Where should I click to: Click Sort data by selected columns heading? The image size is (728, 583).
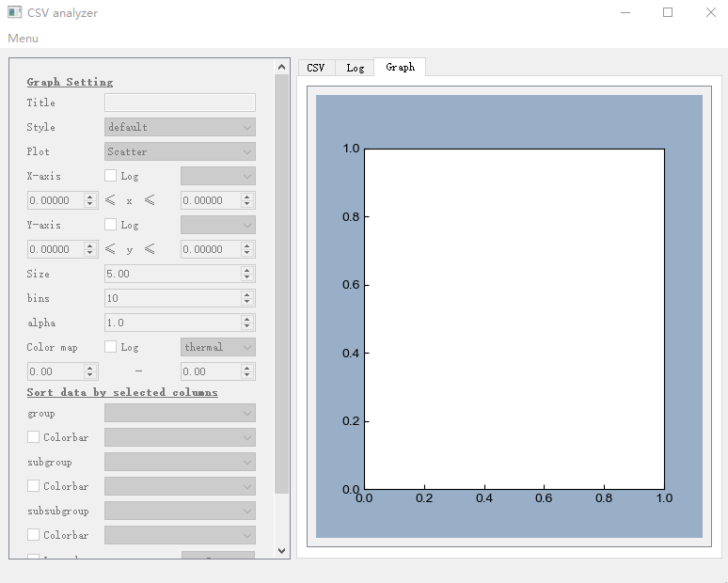point(122,392)
